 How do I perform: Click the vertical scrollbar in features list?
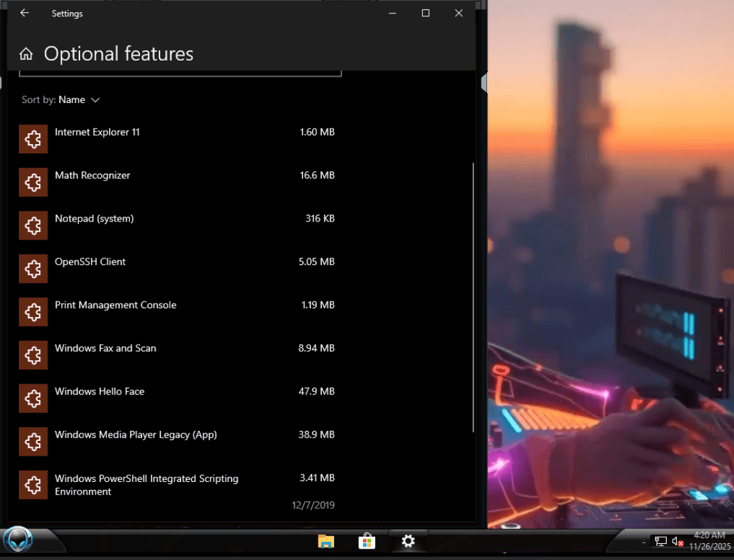473,296
